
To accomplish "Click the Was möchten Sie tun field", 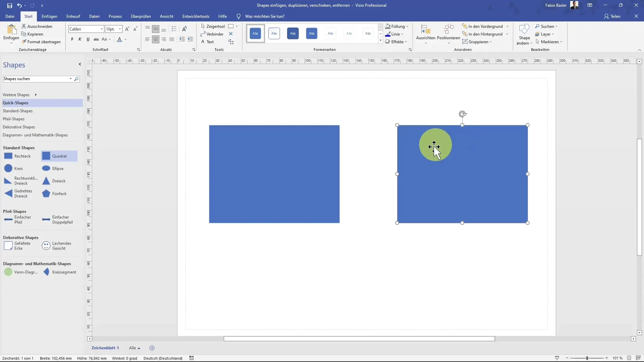I will 265,16.
